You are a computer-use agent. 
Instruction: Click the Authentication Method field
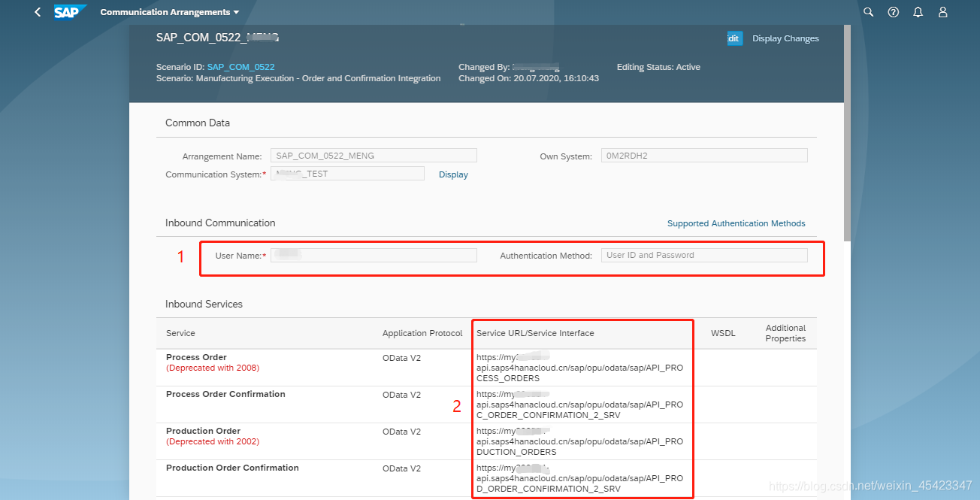click(x=704, y=255)
